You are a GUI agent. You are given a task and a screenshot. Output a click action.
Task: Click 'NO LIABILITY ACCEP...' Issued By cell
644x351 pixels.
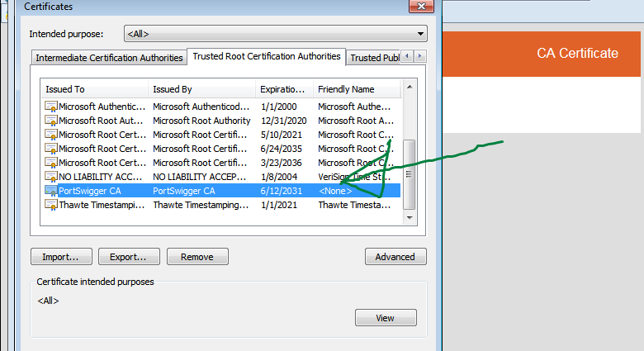pyautogui.click(x=199, y=177)
